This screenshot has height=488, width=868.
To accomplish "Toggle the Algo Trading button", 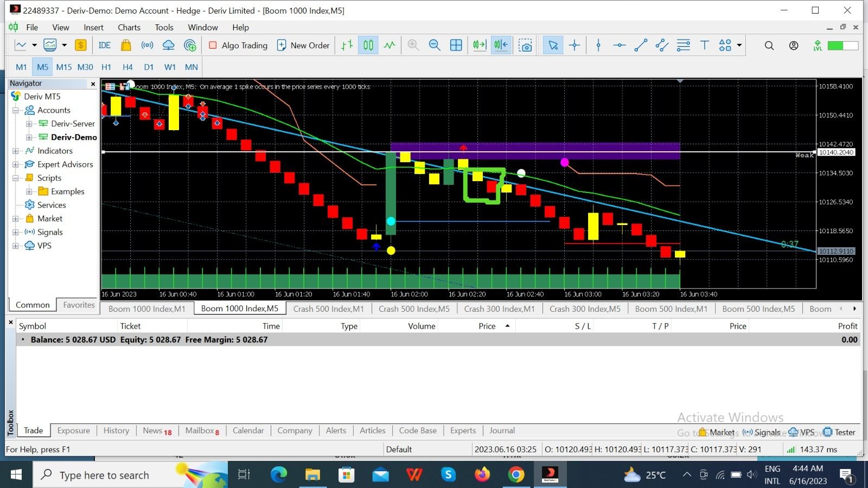I will (238, 46).
